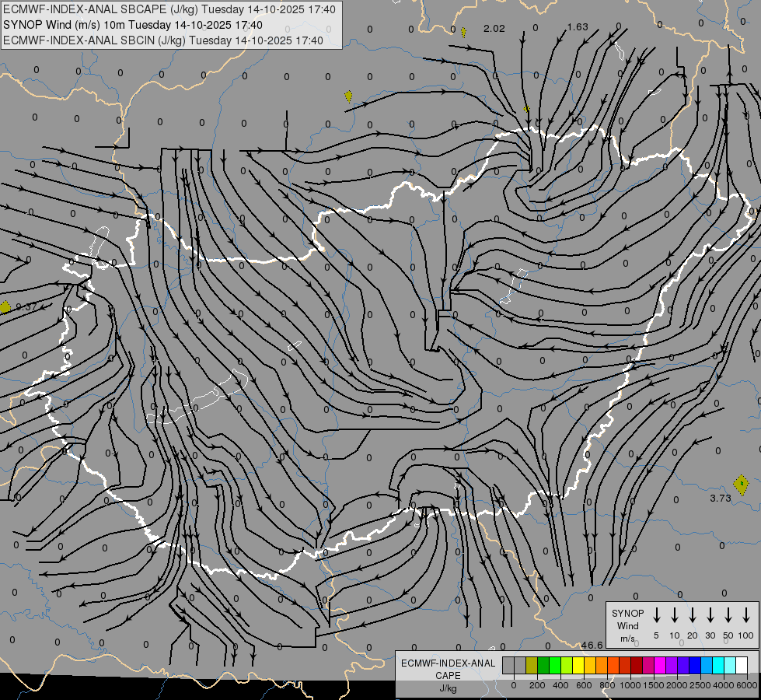Click the 1.63 value label
Screen dimensions: 761x700
click(x=578, y=27)
